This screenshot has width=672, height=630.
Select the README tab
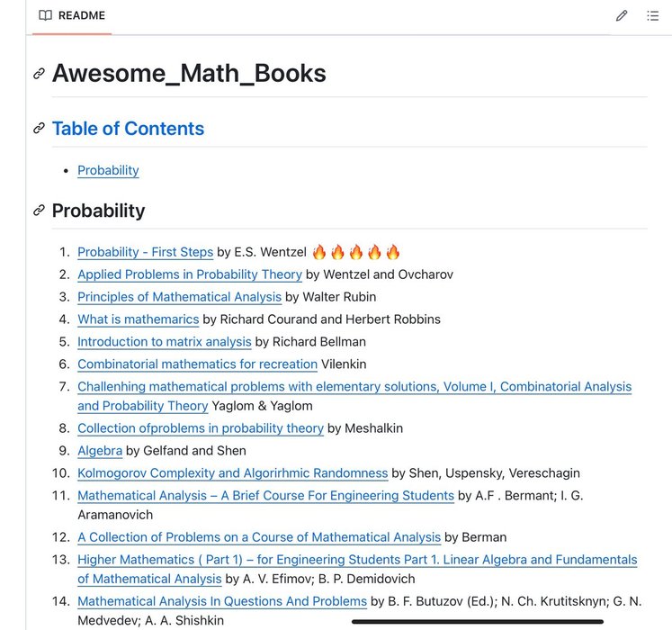[x=72, y=16]
